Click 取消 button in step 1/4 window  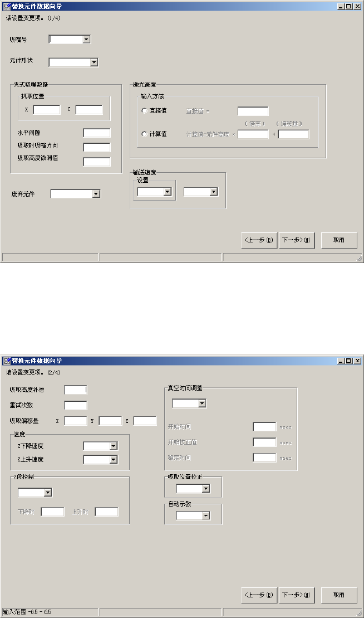[x=339, y=240]
